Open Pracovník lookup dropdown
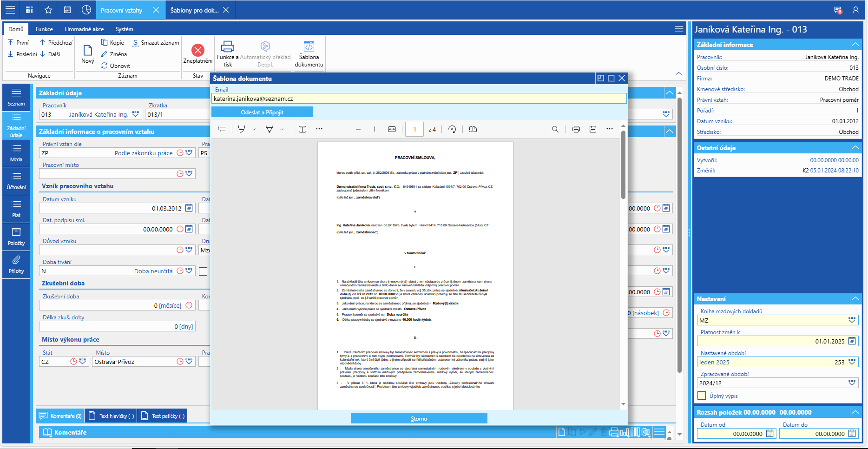Viewport: 868px width, 449px height. 136,114
